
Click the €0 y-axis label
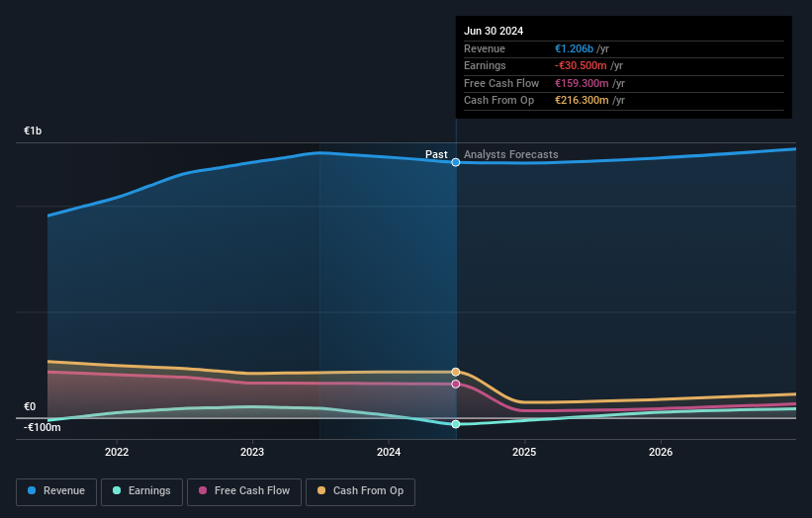30,406
